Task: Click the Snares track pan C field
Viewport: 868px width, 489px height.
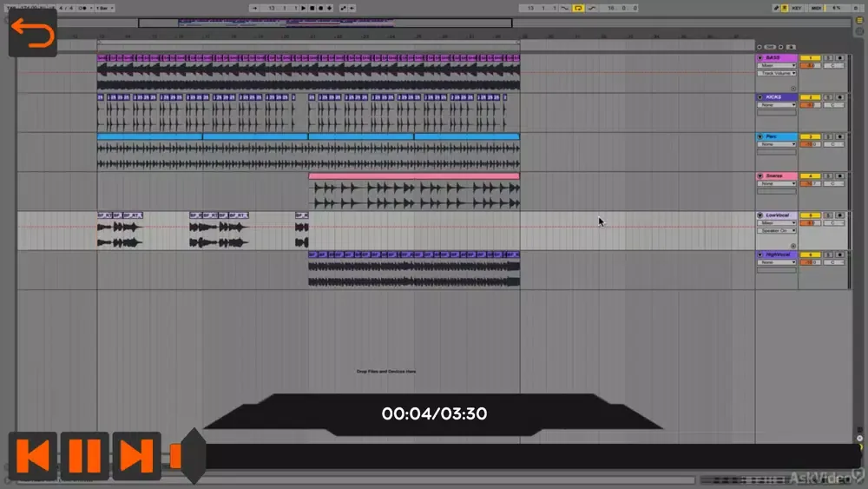Action: pyautogui.click(x=833, y=183)
